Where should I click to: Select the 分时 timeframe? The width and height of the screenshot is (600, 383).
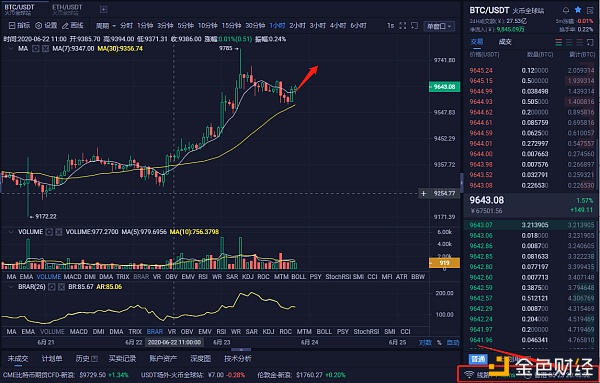pos(126,26)
